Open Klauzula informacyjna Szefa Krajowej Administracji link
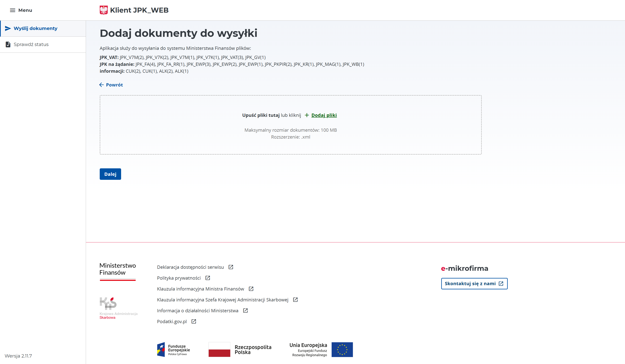Viewport: 625px width, 364px height. pyautogui.click(x=223, y=300)
